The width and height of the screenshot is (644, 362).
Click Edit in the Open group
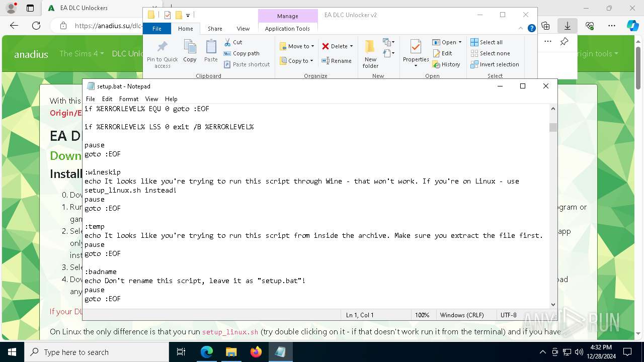tap(442, 53)
